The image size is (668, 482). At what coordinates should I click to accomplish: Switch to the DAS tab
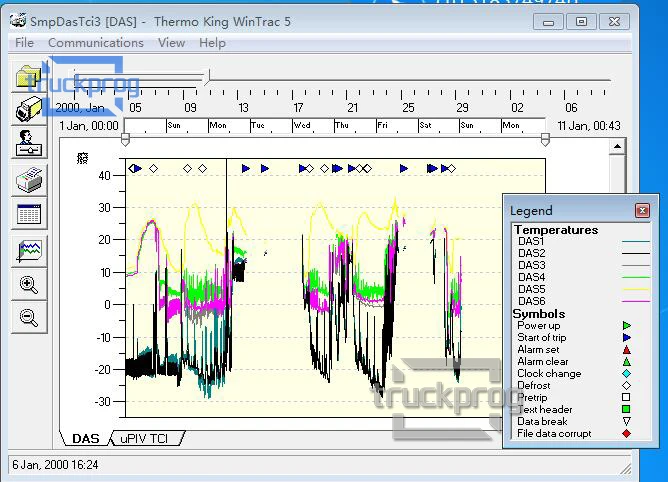[86, 439]
